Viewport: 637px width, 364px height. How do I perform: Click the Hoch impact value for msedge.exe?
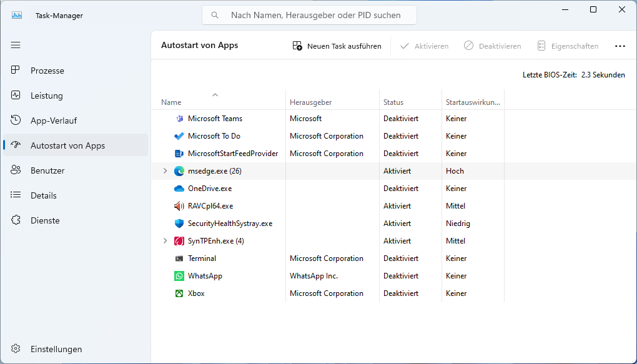click(455, 171)
